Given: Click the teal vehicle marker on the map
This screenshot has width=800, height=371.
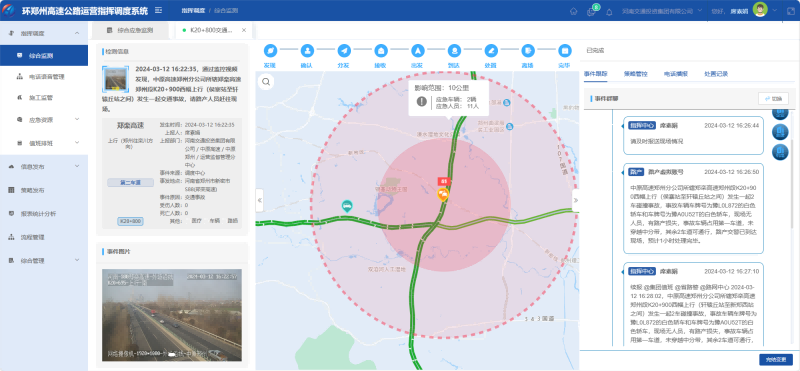Looking at the screenshot, I should [347, 206].
